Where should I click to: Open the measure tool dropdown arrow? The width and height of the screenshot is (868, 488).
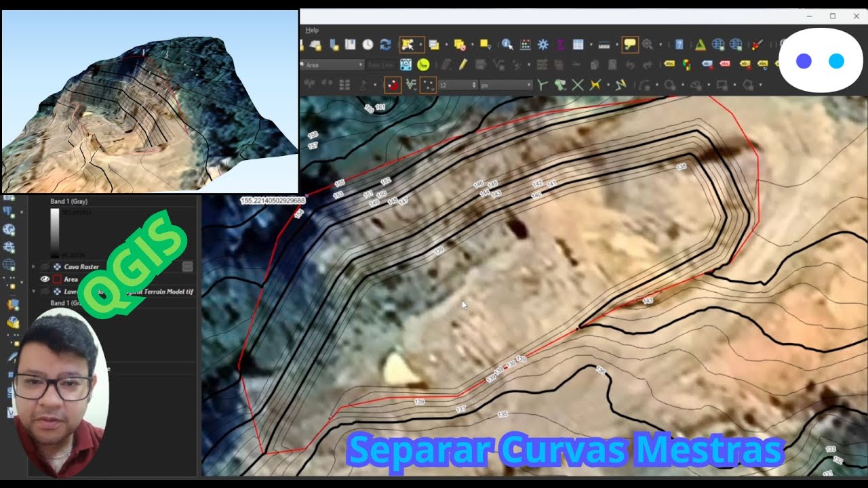click(616, 45)
